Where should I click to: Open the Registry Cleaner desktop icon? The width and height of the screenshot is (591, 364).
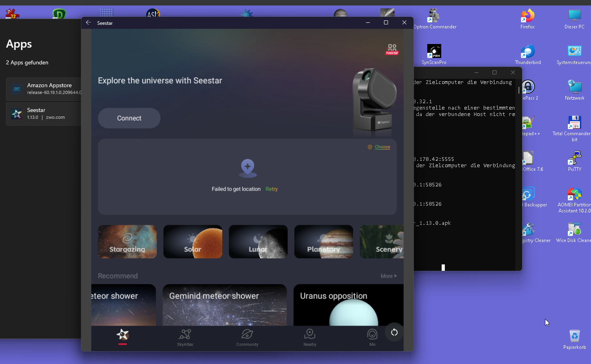tap(536, 233)
